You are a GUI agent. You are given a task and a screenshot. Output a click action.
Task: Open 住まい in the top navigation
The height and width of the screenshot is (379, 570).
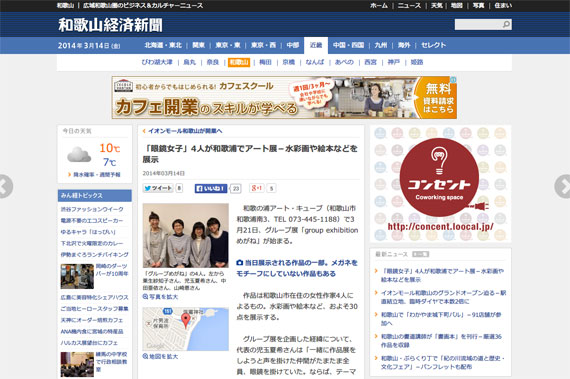503,5
